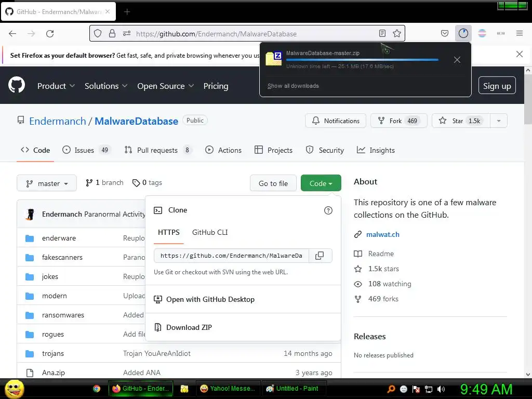Click the clone URL text field
The width and height of the screenshot is (532, 399).
231,256
